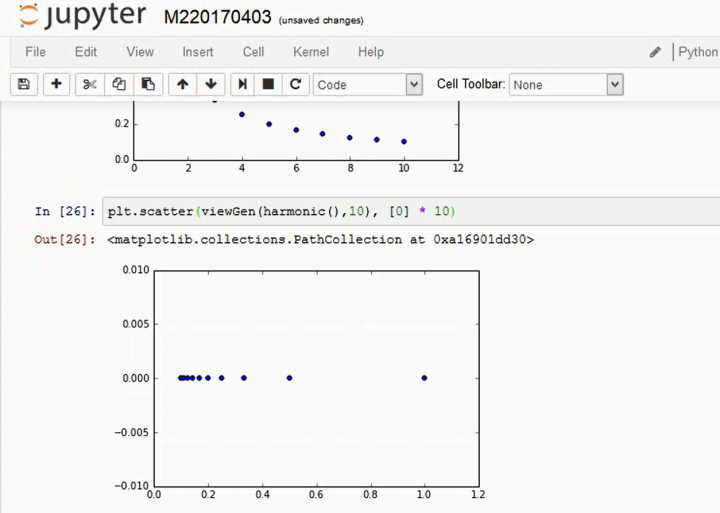Interrupt kernel with stop icon
This screenshot has height=513, width=720.
[268, 85]
